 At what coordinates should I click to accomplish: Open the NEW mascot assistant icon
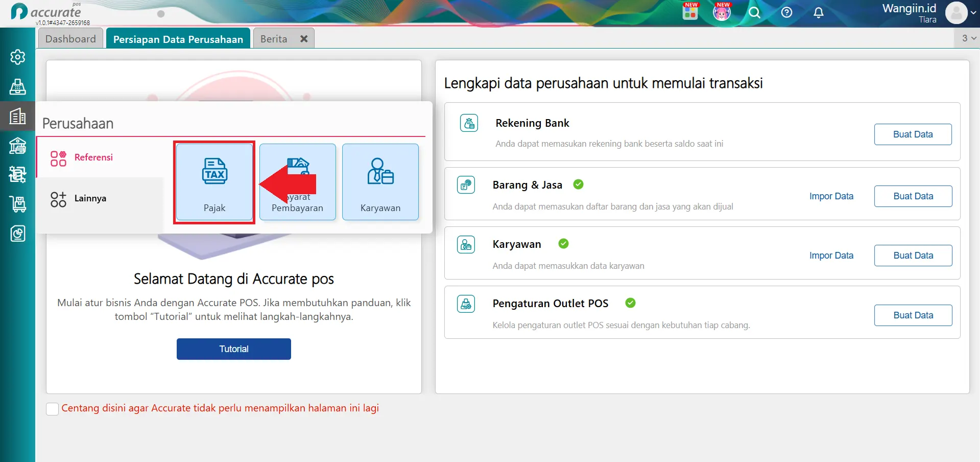tap(722, 12)
